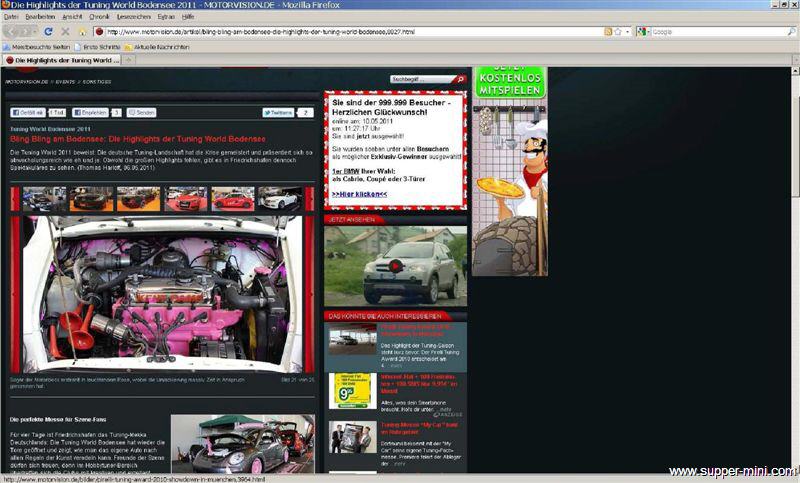Open the Extras menu
800x483 pixels.
[x=166, y=17]
